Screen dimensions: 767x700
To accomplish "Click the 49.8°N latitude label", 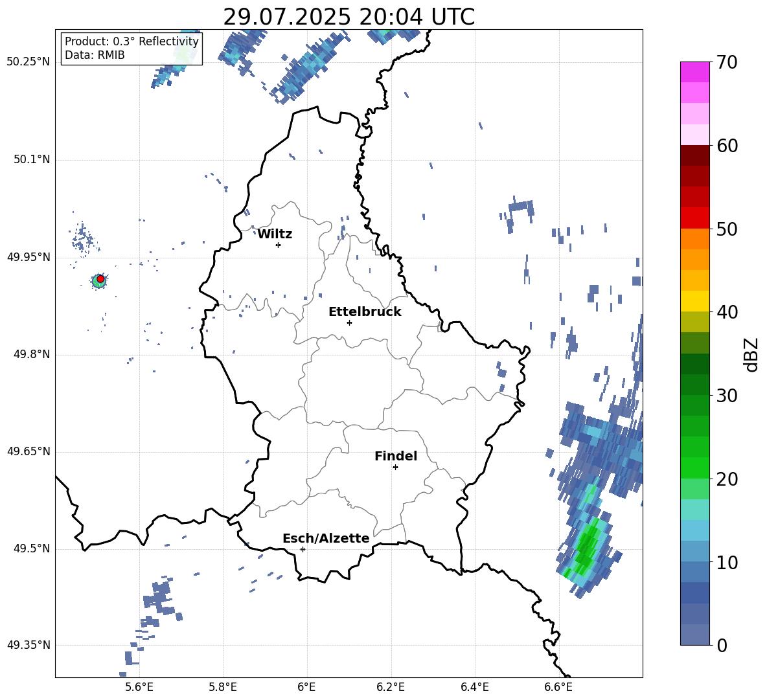I will point(32,354).
